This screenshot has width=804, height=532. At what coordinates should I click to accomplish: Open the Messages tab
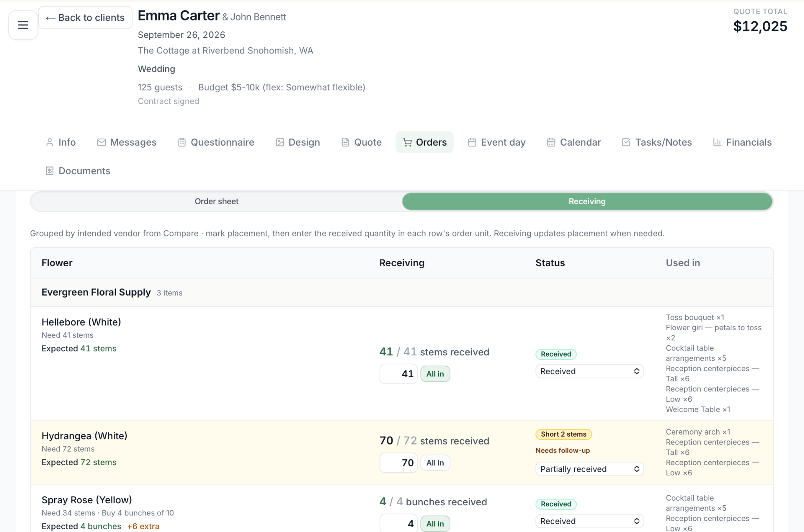point(126,142)
